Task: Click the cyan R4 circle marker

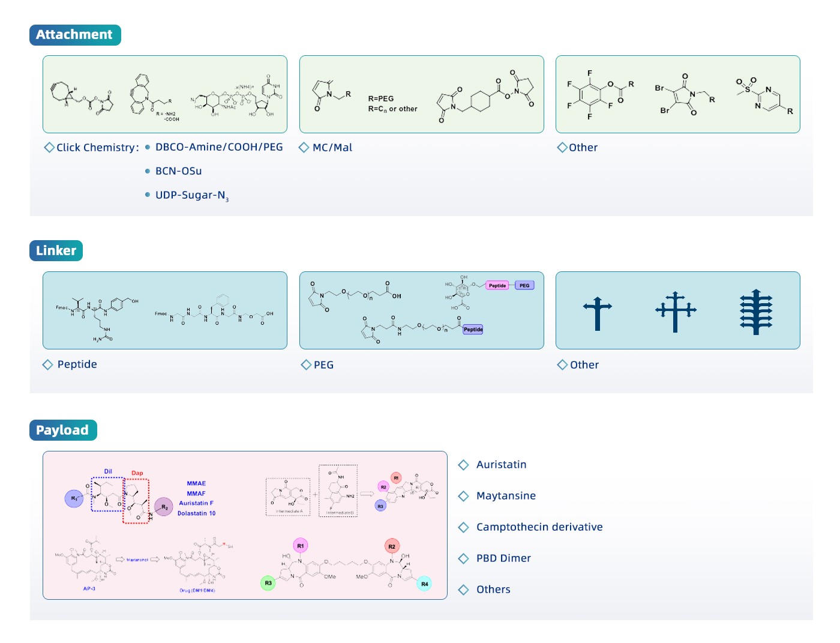Action: coord(424,584)
